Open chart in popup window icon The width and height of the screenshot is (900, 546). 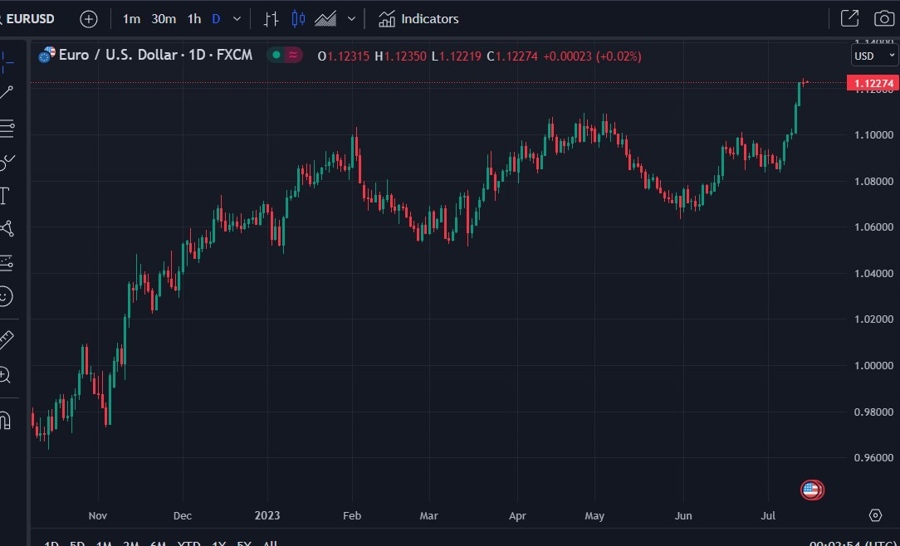click(849, 18)
